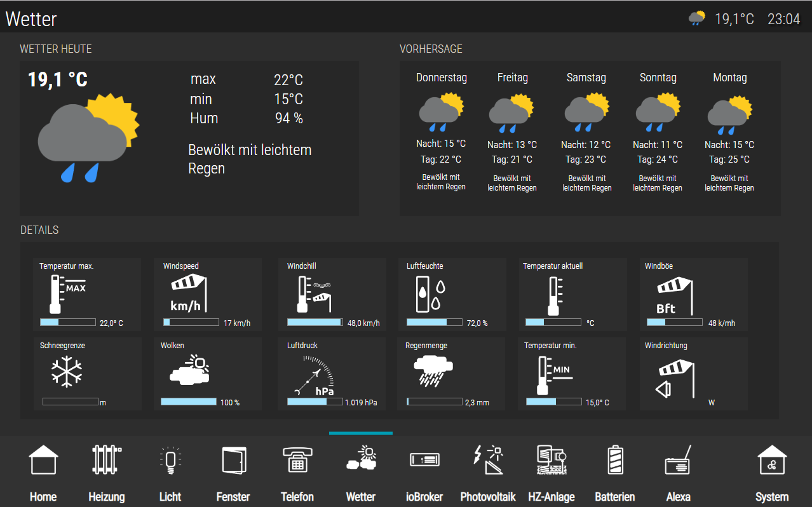Click today's description Bewölkt mit leichtem Regen
Screen dimensions: 812x507
click(x=250, y=159)
